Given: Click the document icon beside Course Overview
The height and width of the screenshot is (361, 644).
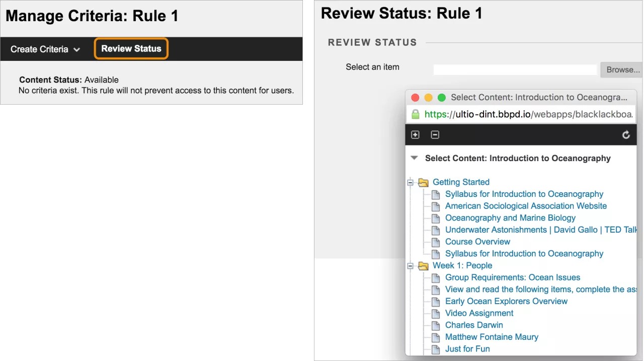Looking at the screenshot, I should tap(436, 242).
